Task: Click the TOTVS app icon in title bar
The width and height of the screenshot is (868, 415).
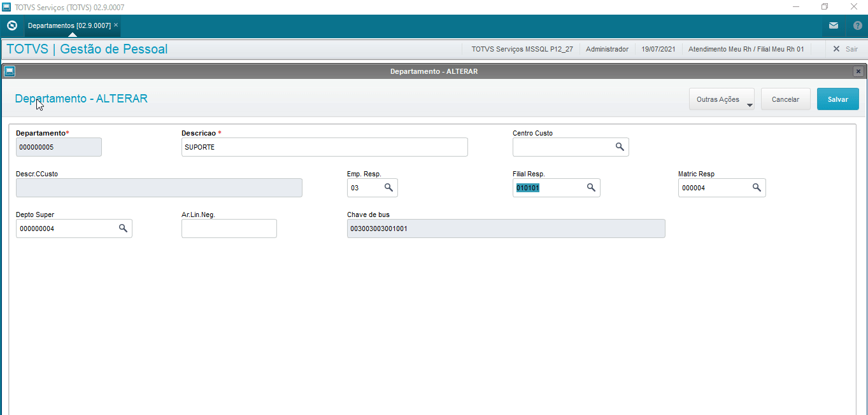Action: coord(7,7)
